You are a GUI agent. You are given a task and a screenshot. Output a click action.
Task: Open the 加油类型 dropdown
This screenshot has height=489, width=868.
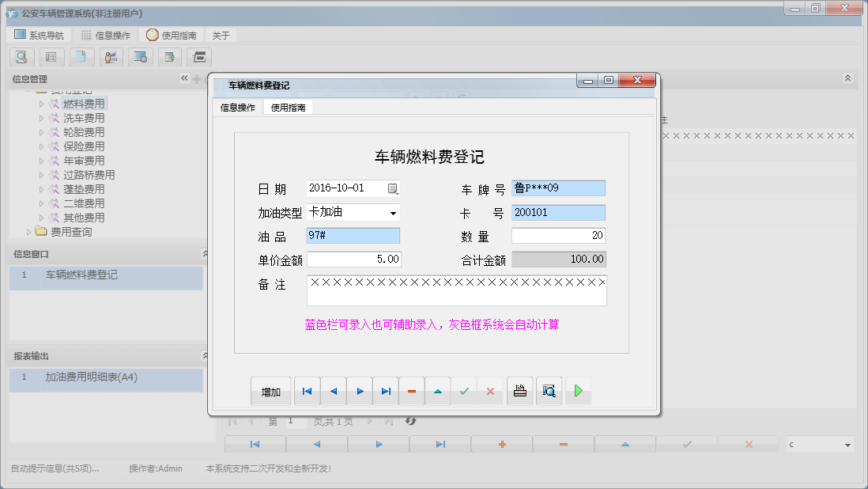click(x=392, y=213)
